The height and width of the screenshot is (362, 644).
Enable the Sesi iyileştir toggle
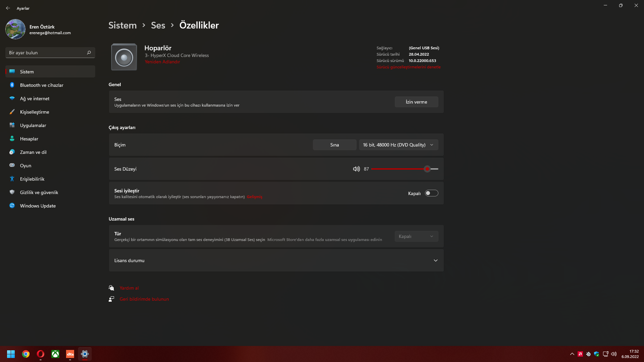click(x=431, y=193)
